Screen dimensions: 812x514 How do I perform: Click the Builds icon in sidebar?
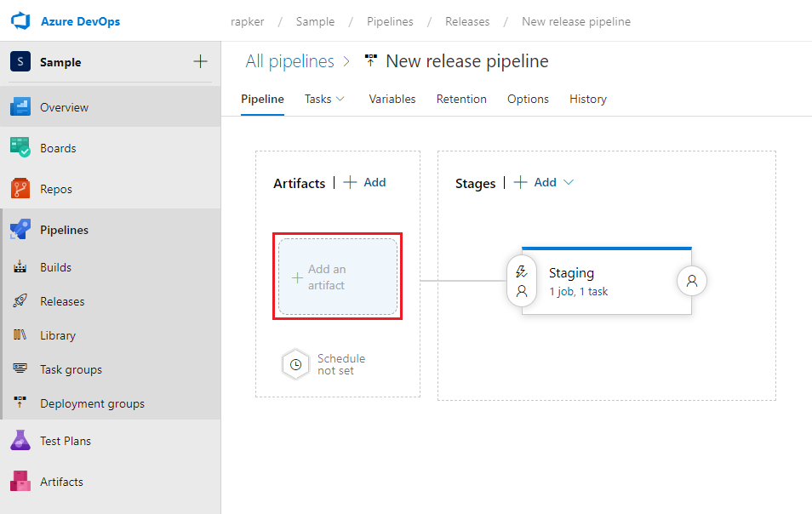[x=20, y=266]
